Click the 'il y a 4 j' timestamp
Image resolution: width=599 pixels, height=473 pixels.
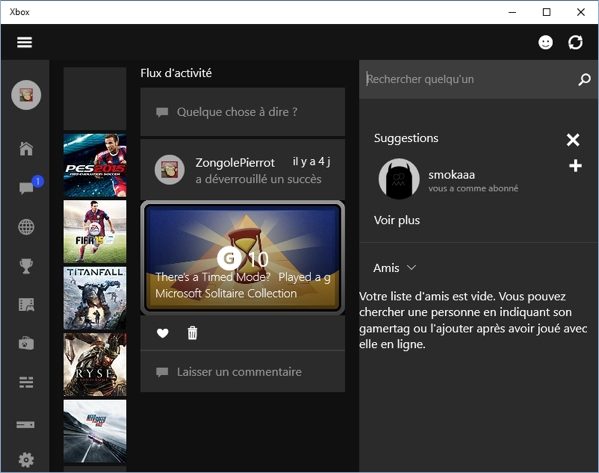click(311, 162)
